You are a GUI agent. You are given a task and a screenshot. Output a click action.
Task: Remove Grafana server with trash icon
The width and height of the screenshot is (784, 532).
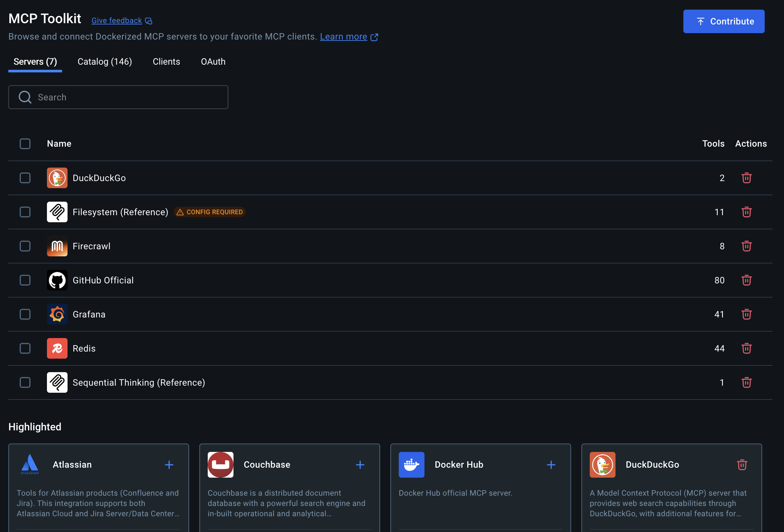746,314
